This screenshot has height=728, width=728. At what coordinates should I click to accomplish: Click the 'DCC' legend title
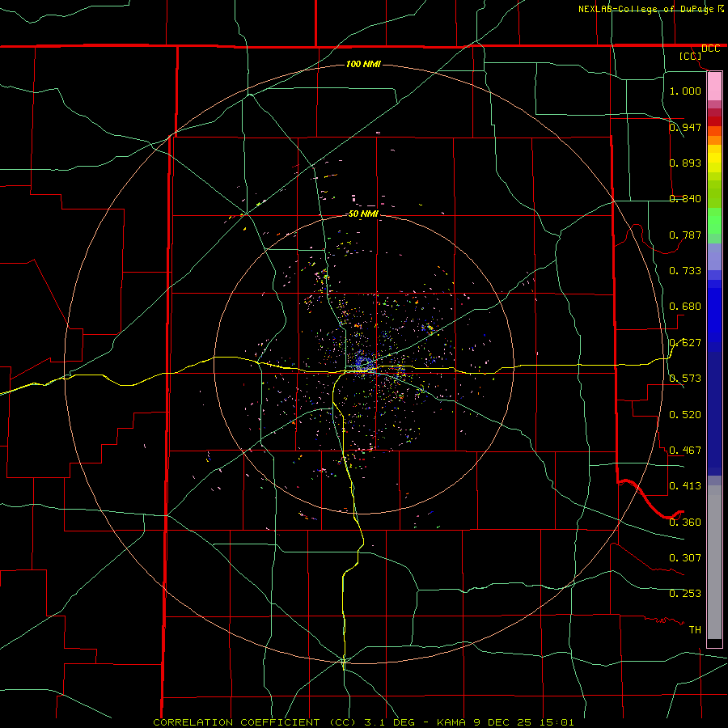tap(710, 49)
